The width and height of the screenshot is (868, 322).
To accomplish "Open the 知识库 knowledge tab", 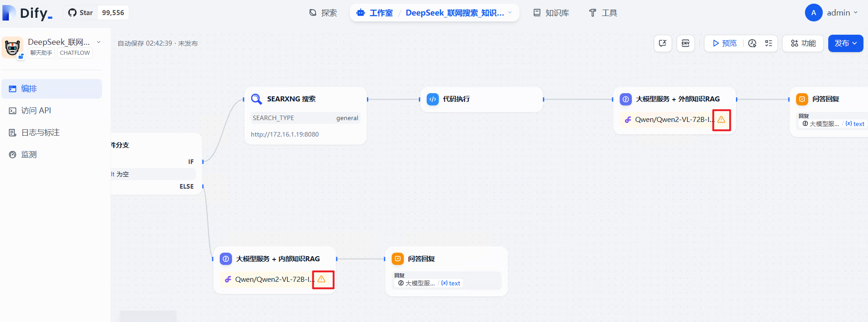I will 551,13.
